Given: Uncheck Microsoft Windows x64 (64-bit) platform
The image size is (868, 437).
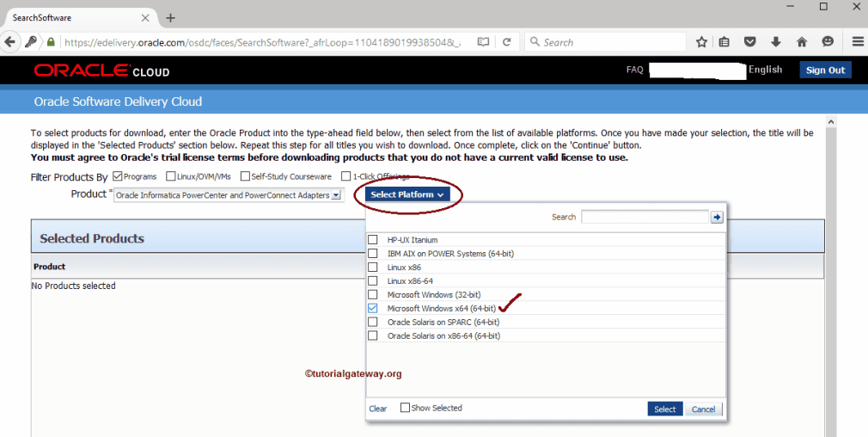Looking at the screenshot, I should tap(373, 308).
